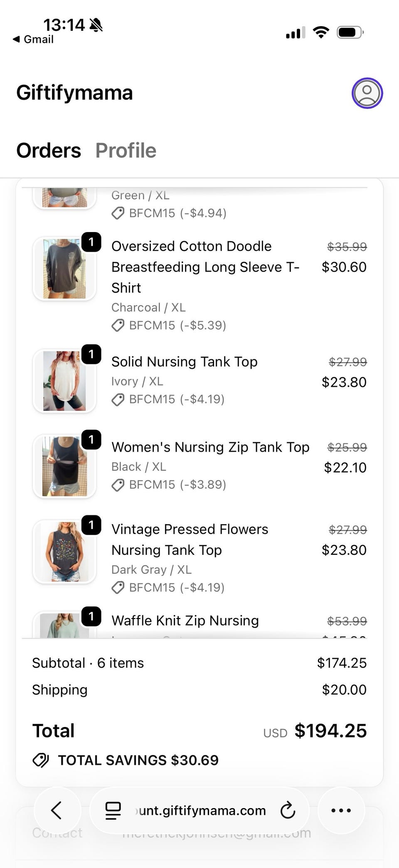Viewport: 399px width, 868px height.
Task: Tap the Vintage Pressed Flowers Nursing Tank title
Action: (190, 539)
